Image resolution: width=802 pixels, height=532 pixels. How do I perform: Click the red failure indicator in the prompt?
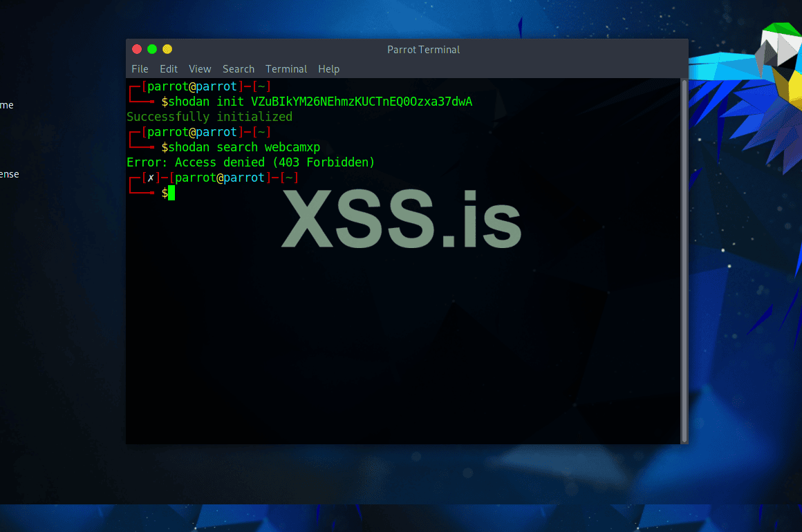pyautogui.click(x=150, y=178)
